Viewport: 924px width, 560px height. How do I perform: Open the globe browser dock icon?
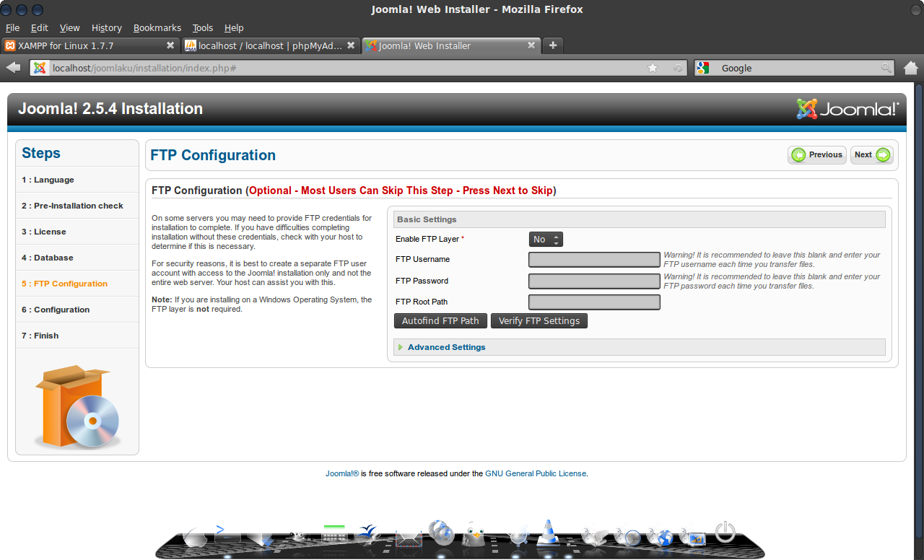coord(661,538)
